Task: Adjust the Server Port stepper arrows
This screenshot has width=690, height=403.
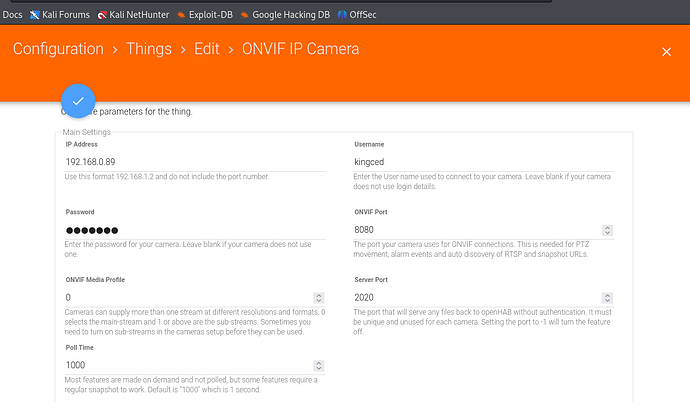Action: point(607,298)
